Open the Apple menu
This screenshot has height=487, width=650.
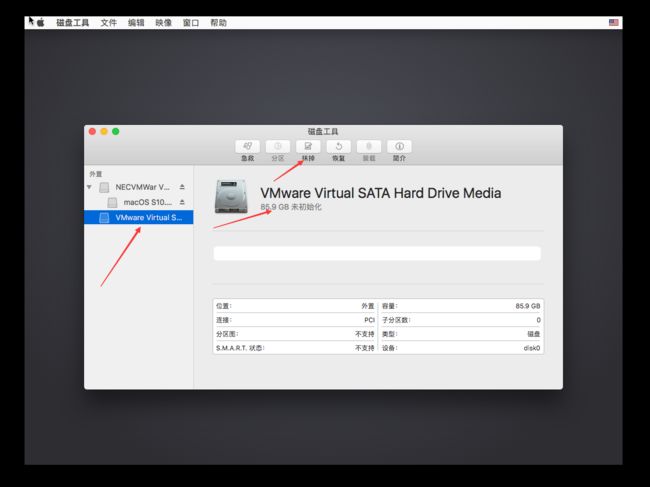click(x=41, y=23)
